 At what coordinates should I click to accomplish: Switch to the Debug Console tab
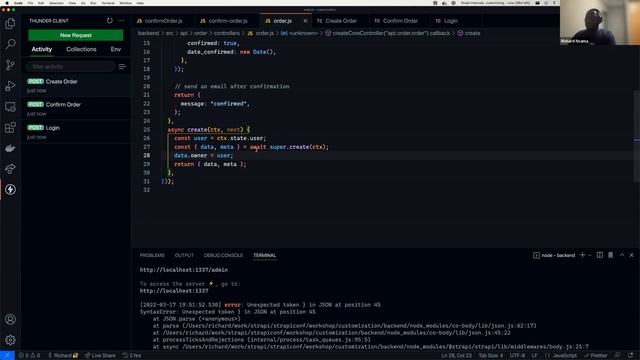click(223, 255)
